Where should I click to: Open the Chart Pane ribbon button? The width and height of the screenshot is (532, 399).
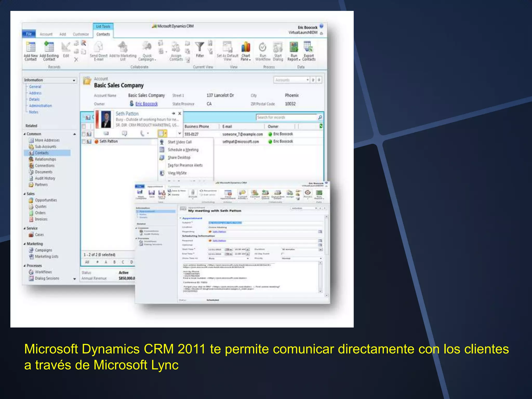tap(246, 51)
